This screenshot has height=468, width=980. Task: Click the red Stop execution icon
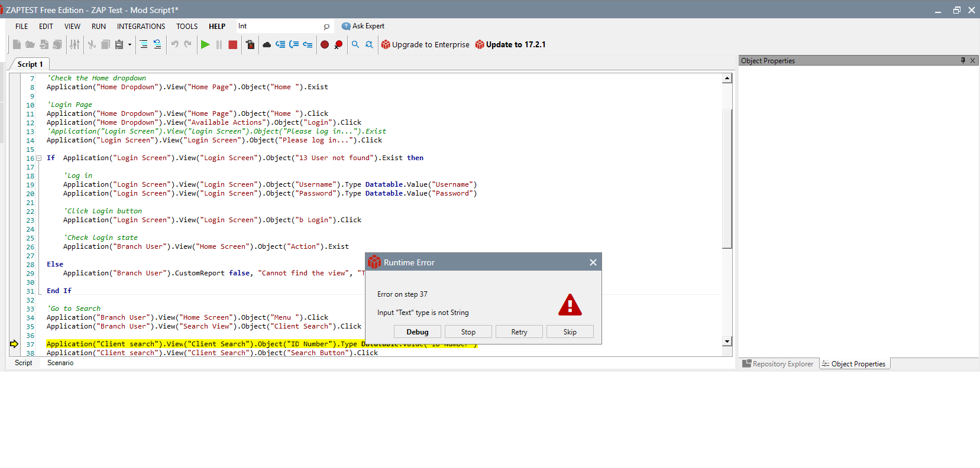click(233, 44)
